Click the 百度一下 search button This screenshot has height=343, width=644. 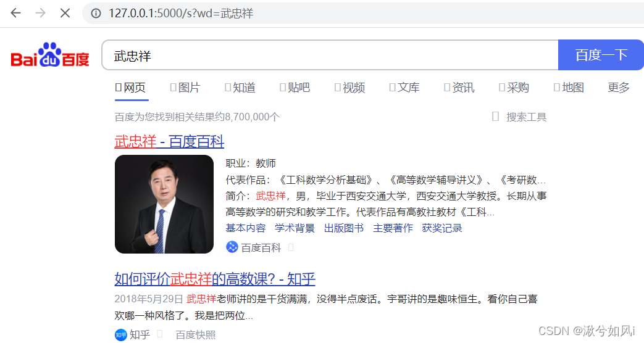(x=601, y=55)
